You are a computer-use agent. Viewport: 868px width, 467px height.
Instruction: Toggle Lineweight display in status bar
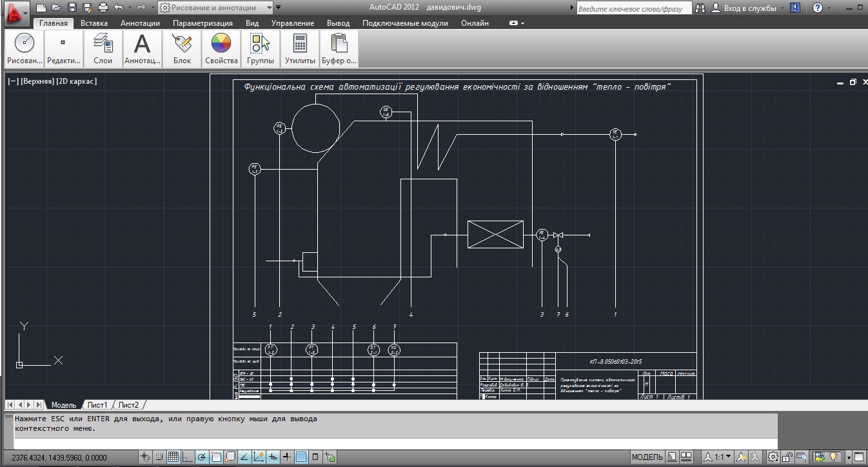287,457
